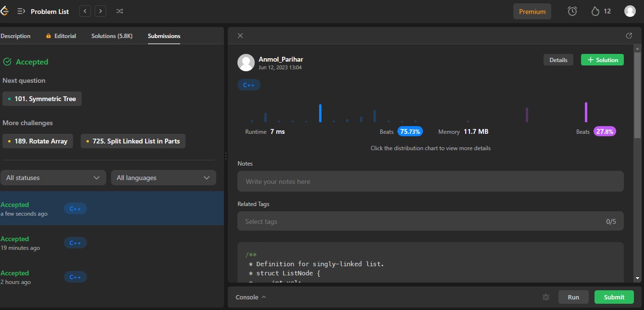Select the submission from 19 minutes ago
Viewport: 644px width, 310px height.
(x=112, y=243)
